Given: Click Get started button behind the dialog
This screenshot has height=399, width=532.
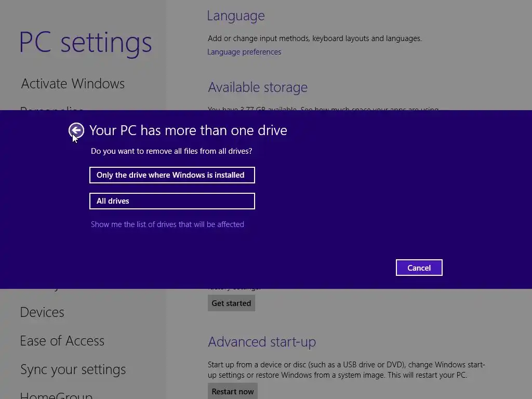Looking at the screenshot, I should pos(231,303).
